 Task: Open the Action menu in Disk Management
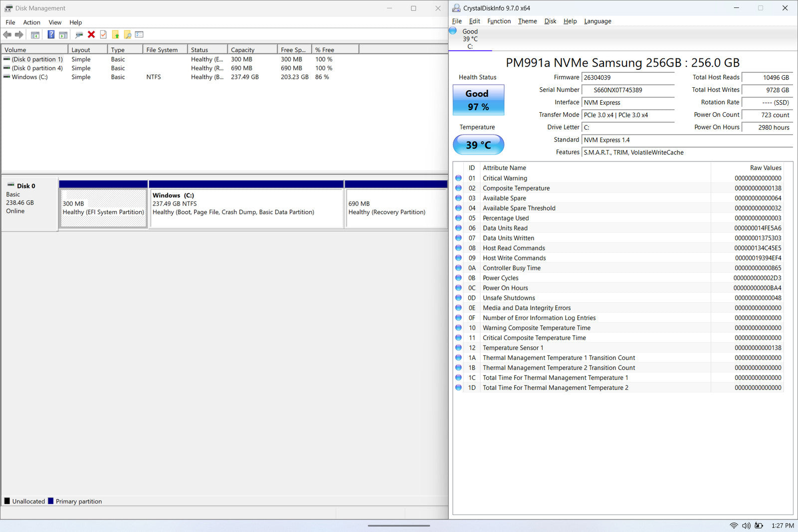click(31, 22)
